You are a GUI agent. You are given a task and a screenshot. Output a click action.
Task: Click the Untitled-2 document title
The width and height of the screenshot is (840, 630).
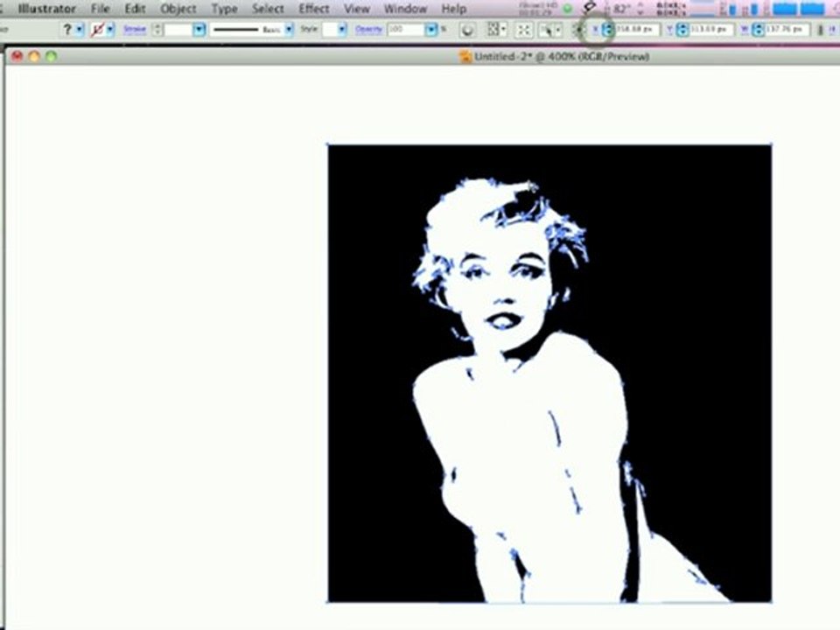[x=562, y=56]
